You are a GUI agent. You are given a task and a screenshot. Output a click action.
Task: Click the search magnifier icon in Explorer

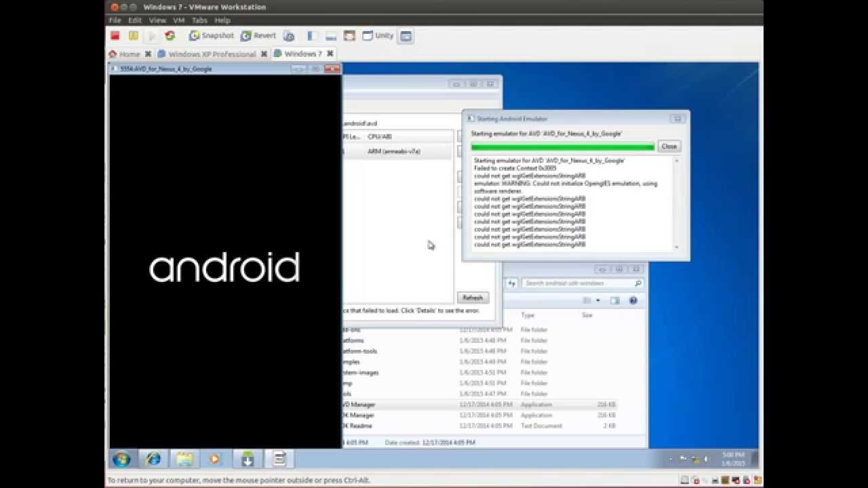[x=638, y=283]
